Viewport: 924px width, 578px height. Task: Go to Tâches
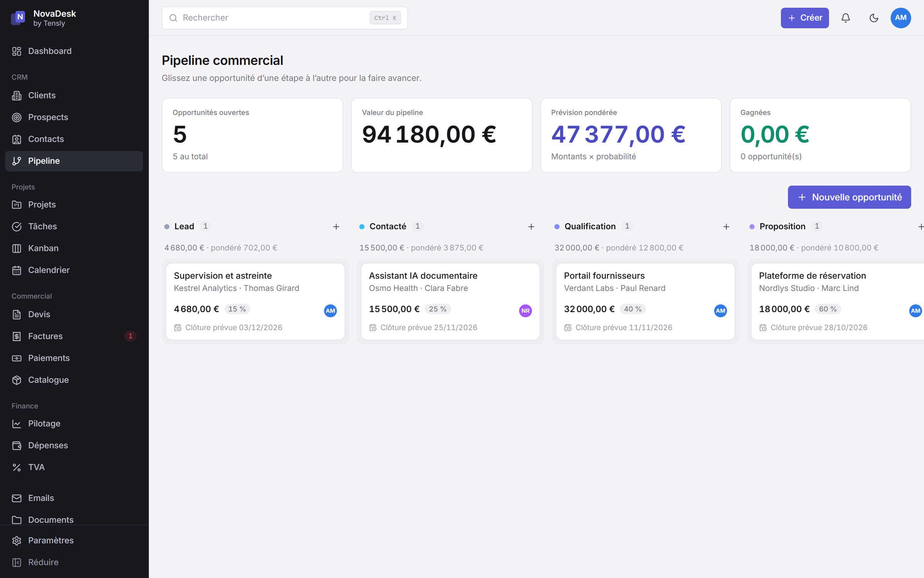pyautogui.click(x=74, y=227)
